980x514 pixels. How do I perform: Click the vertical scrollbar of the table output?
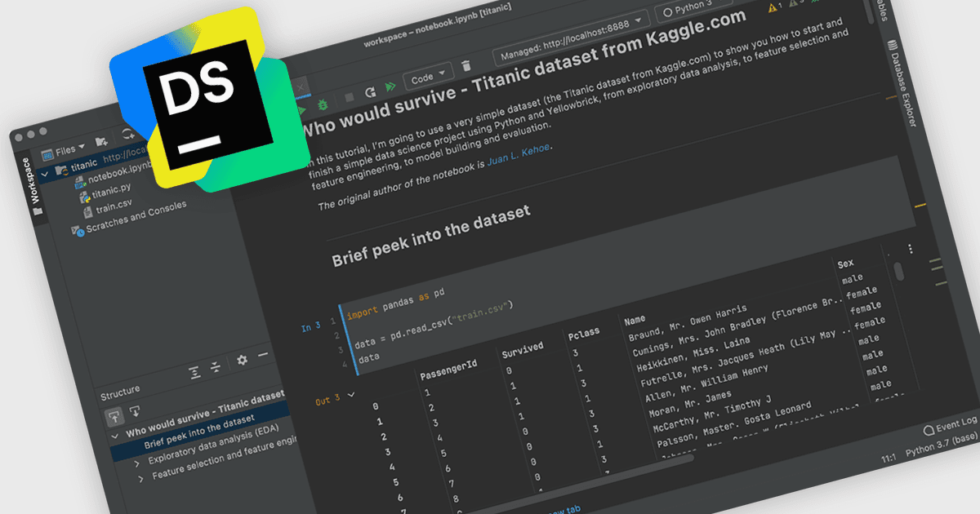[898, 271]
